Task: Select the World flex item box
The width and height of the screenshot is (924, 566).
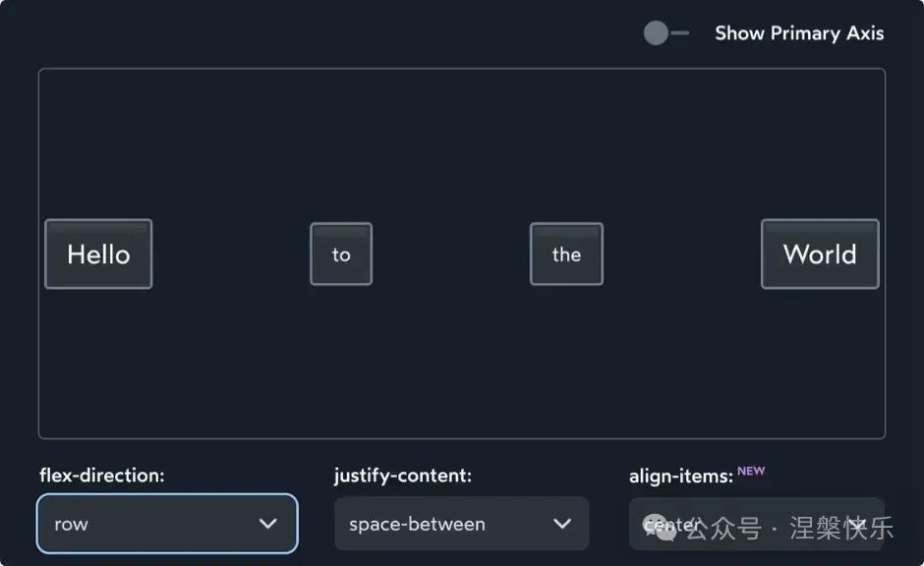Action: click(x=820, y=254)
